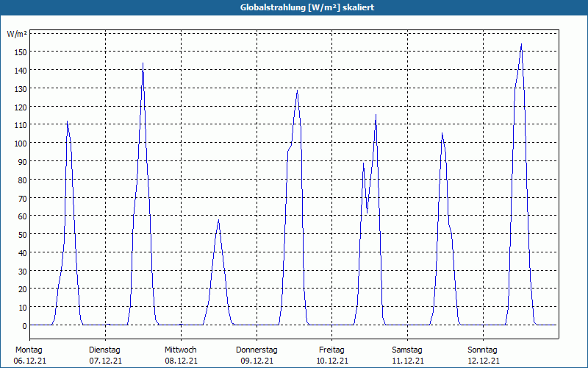Select the Sonntag 12.12.21 axis label

click(484, 355)
